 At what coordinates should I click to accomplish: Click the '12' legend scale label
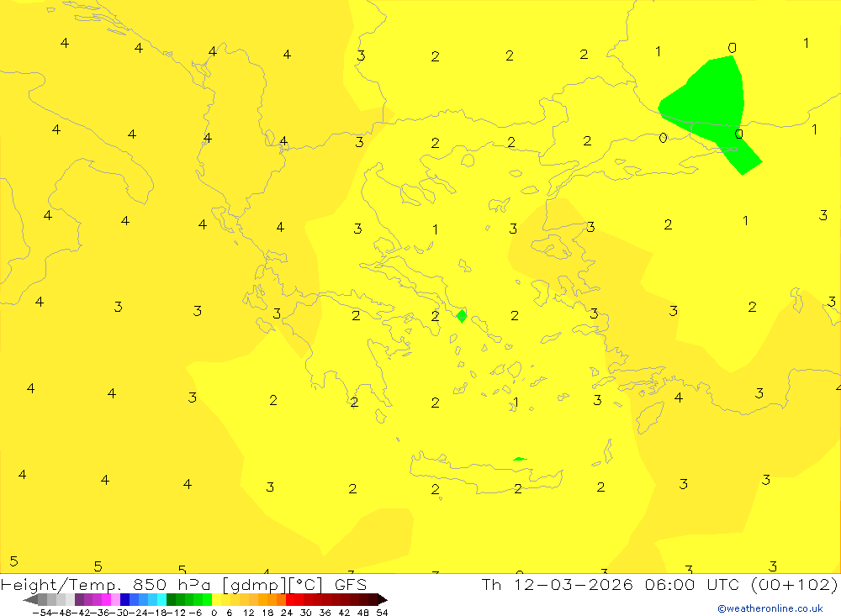click(x=248, y=613)
